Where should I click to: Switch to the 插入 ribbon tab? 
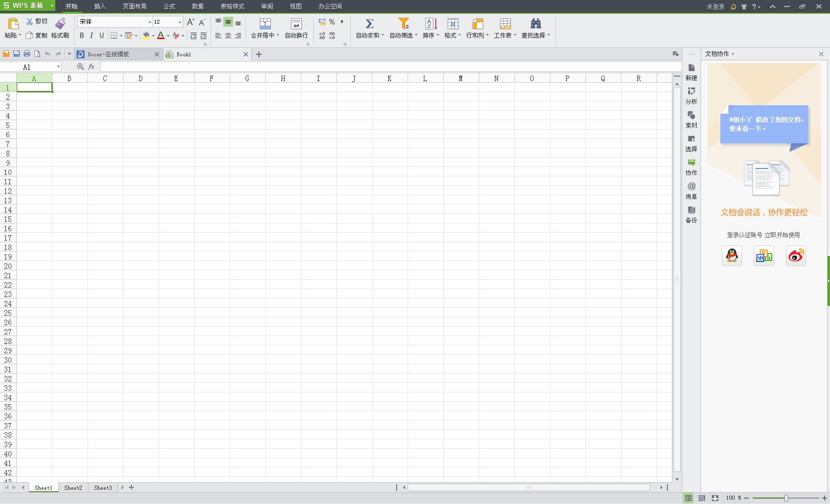point(100,6)
